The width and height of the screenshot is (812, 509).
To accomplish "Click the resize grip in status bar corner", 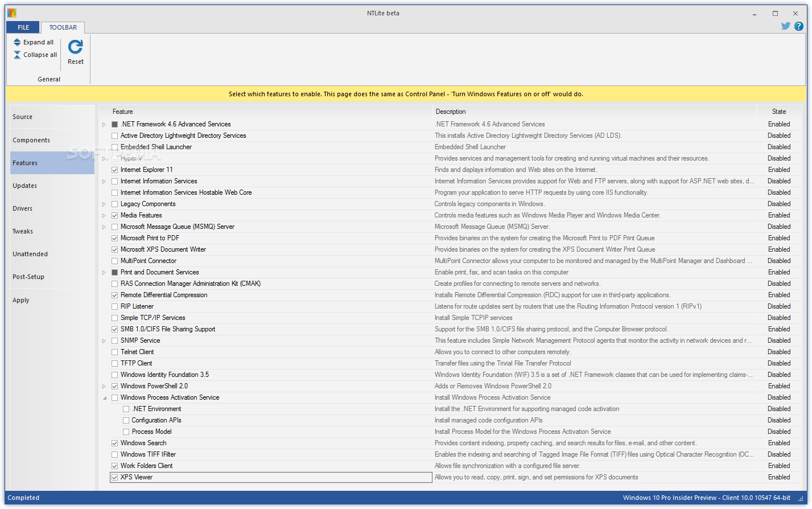I will click(x=802, y=499).
